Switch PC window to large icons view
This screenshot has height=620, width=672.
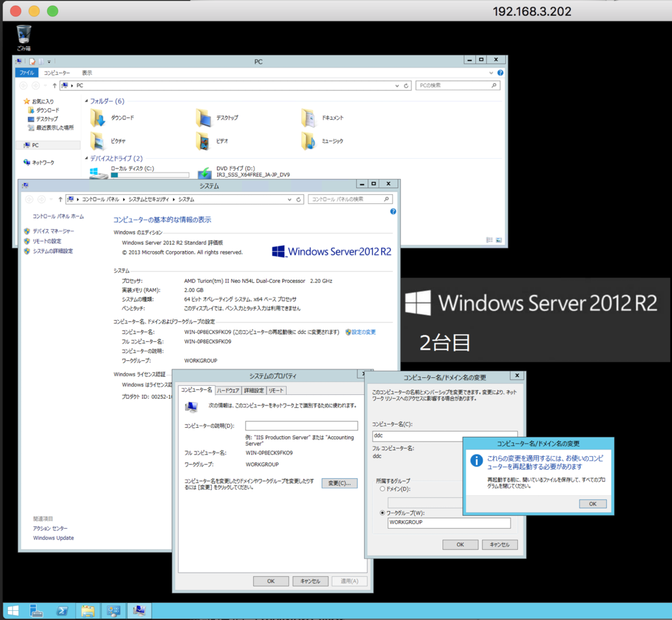(x=499, y=240)
